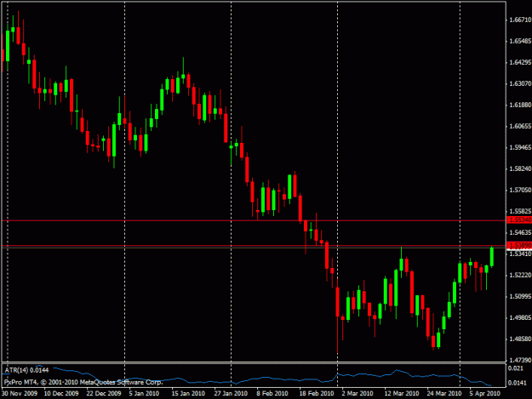Click the 10 Dec 2009 date label
This screenshot has width=532, height=399.
pos(61,394)
